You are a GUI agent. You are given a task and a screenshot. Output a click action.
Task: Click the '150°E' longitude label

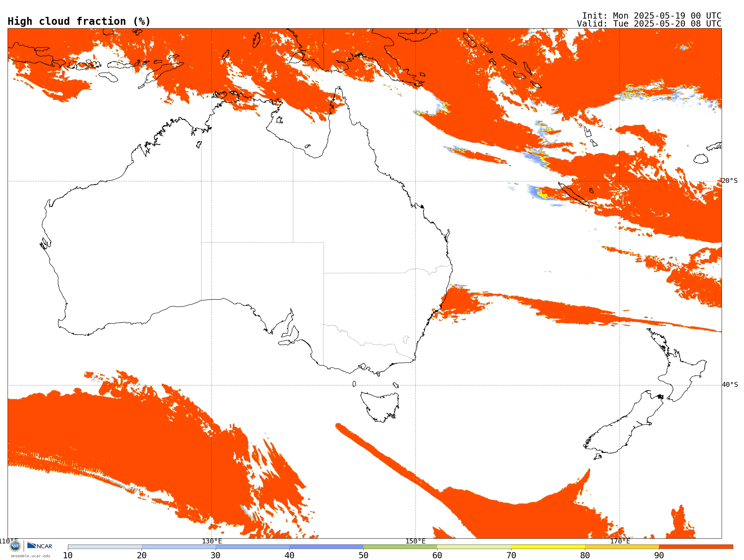pos(415,541)
